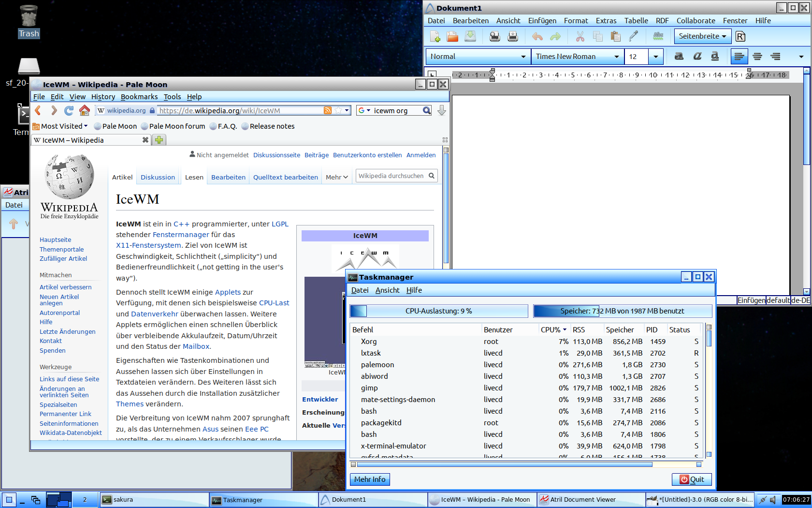Follow the Fenstermanager link
812x508 pixels.
tap(181, 235)
